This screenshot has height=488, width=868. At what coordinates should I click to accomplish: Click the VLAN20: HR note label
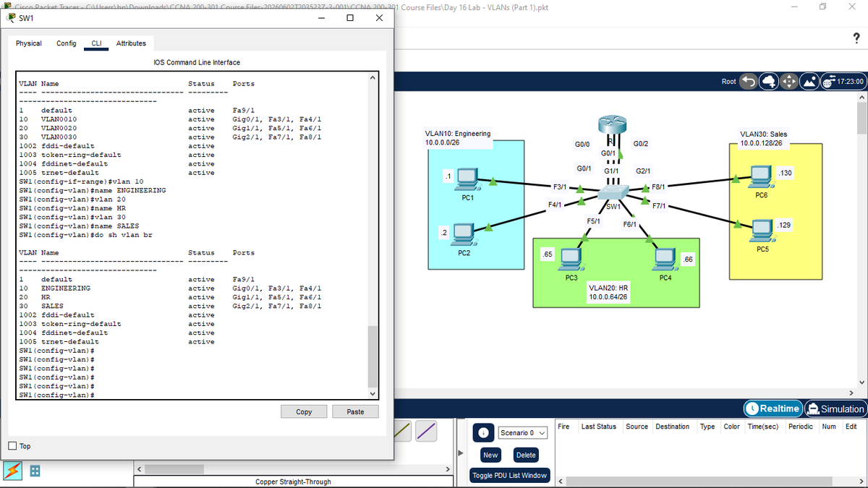(608, 292)
